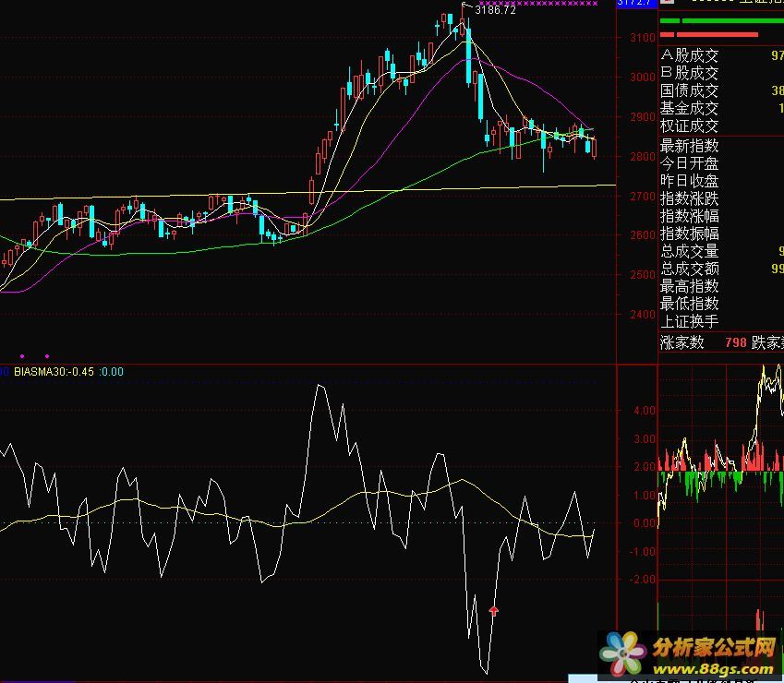This screenshot has height=683, width=784.
Task: Select the 权证成交 row
Action: pyautogui.click(x=721, y=126)
